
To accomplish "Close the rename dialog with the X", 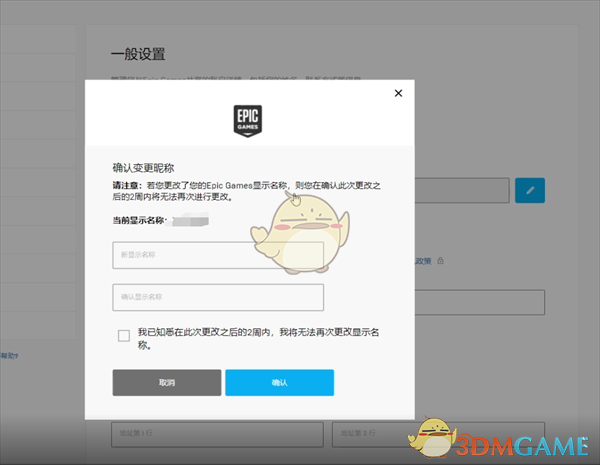I will [398, 93].
